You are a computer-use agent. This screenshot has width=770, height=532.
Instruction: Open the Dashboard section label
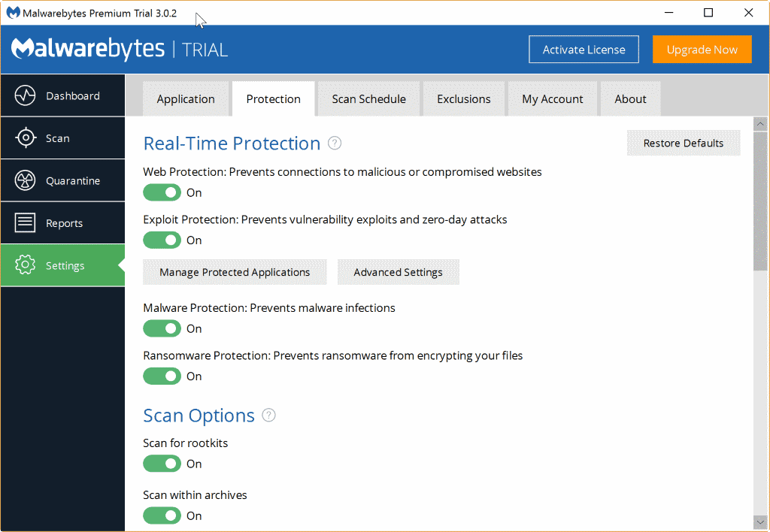pyautogui.click(x=73, y=95)
